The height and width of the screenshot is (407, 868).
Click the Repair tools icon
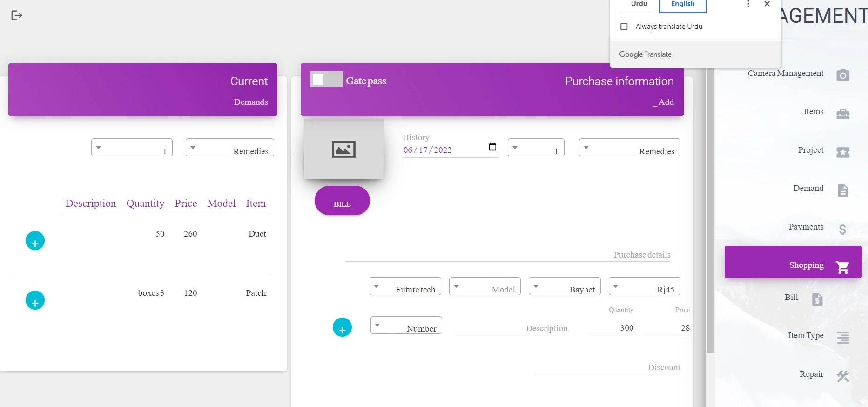(x=842, y=376)
